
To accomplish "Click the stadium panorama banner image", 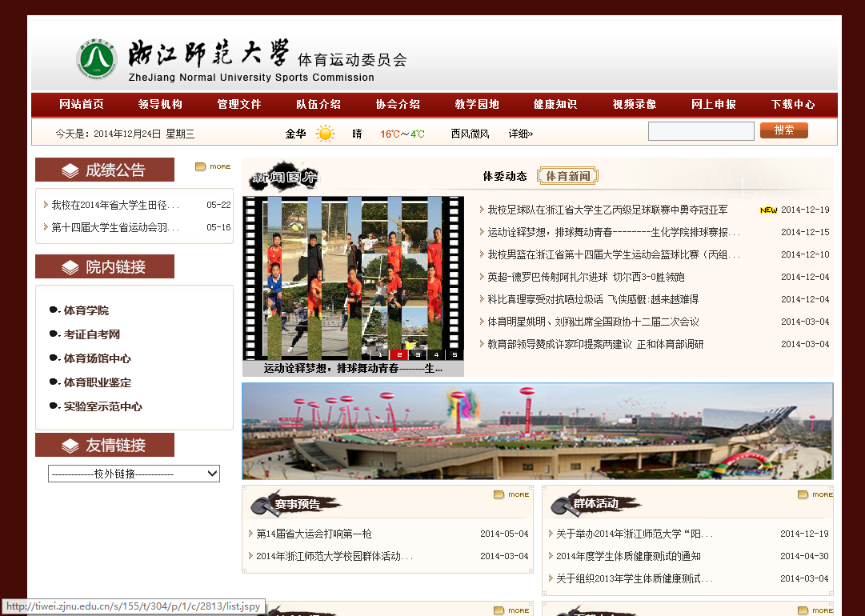I will [537, 431].
